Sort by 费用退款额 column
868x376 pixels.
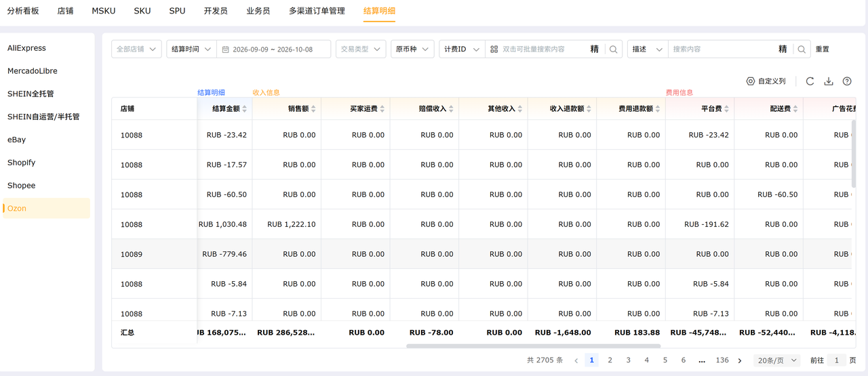658,109
